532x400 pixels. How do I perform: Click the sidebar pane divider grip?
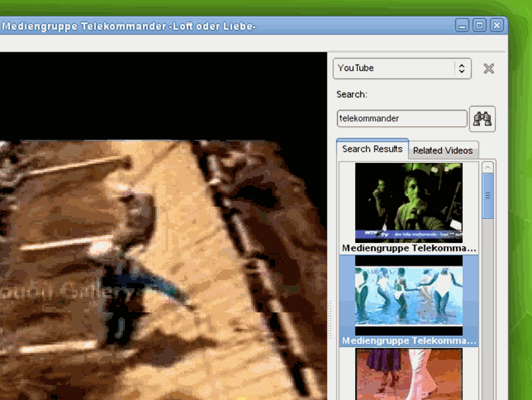point(329,319)
